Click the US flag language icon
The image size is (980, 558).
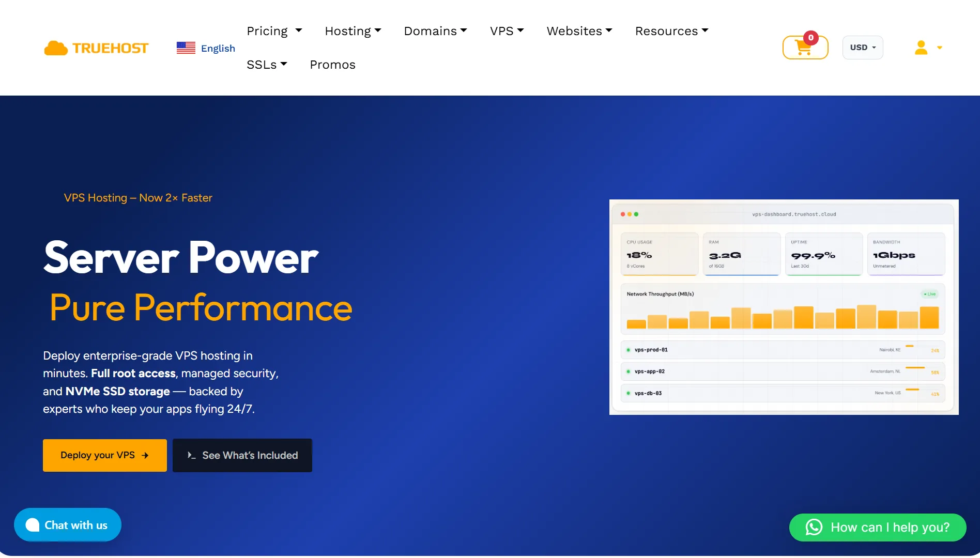[x=186, y=48]
